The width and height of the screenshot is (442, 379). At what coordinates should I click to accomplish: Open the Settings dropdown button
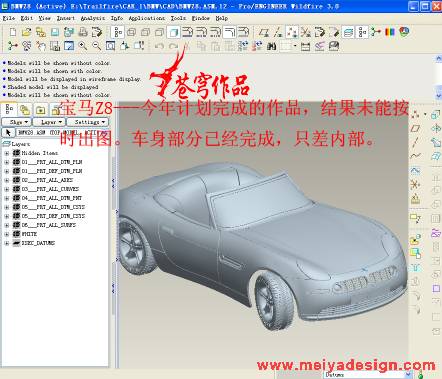pyautogui.click(x=87, y=122)
